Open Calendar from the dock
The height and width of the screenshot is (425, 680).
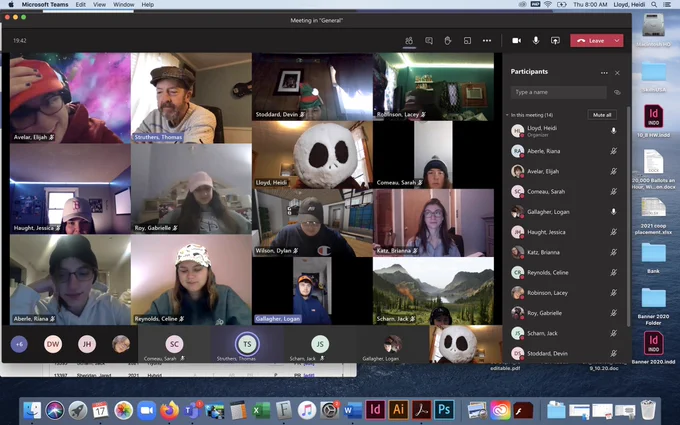pos(100,410)
